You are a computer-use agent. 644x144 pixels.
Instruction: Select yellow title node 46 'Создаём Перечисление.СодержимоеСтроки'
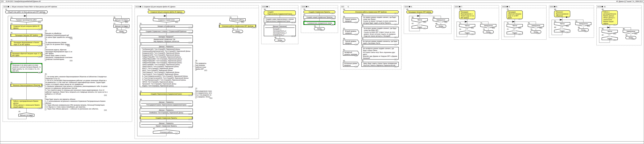pyautogui.click(x=280, y=13)
